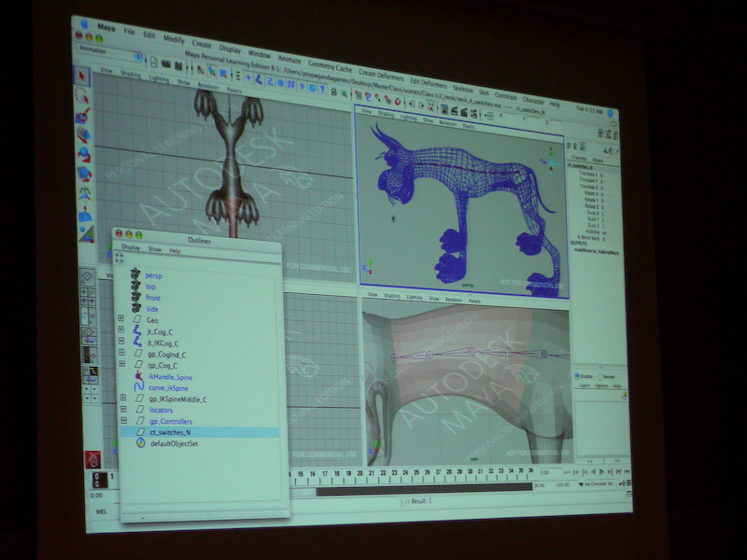Expand gp_CogInd_C in the Outliner
Screen dimensions: 747x560
(x=122, y=353)
